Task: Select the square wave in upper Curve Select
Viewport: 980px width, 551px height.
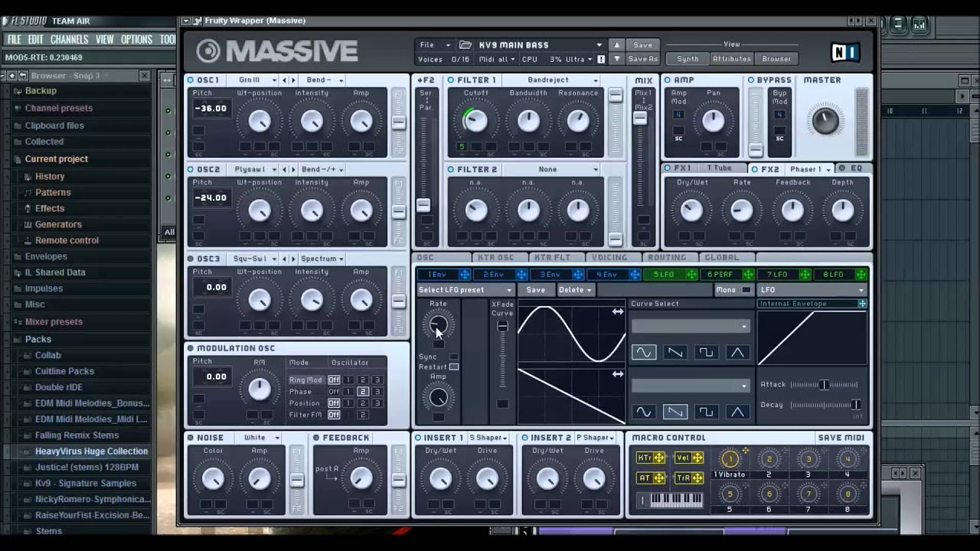Action: click(706, 352)
